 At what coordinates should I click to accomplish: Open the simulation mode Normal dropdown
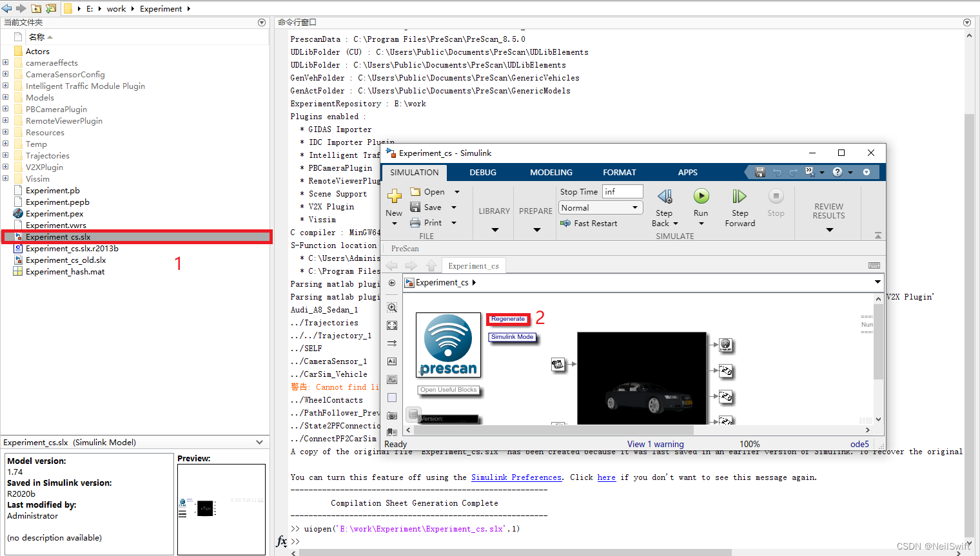pyautogui.click(x=635, y=207)
